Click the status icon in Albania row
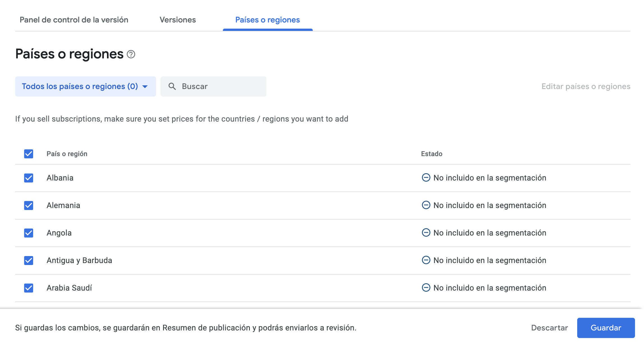644x347 pixels. [426, 177]
